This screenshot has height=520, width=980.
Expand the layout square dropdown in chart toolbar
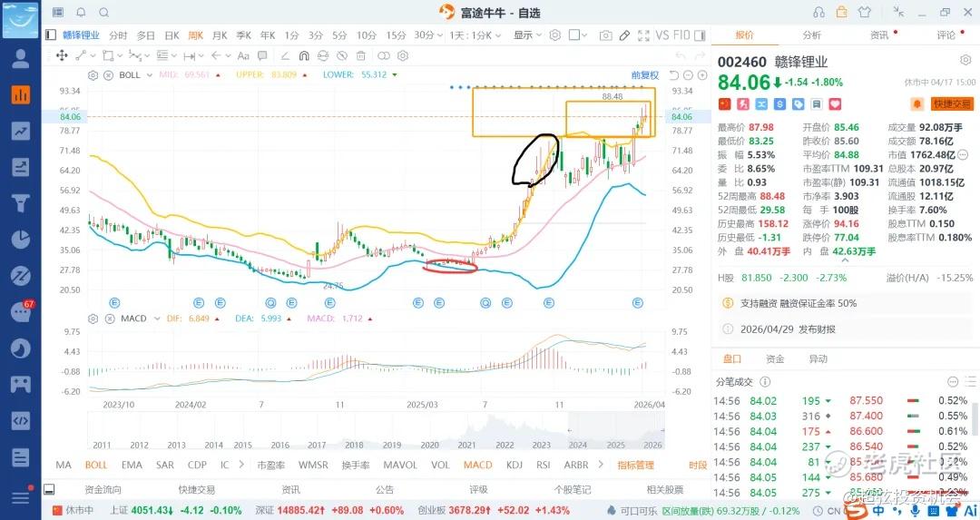578,35
